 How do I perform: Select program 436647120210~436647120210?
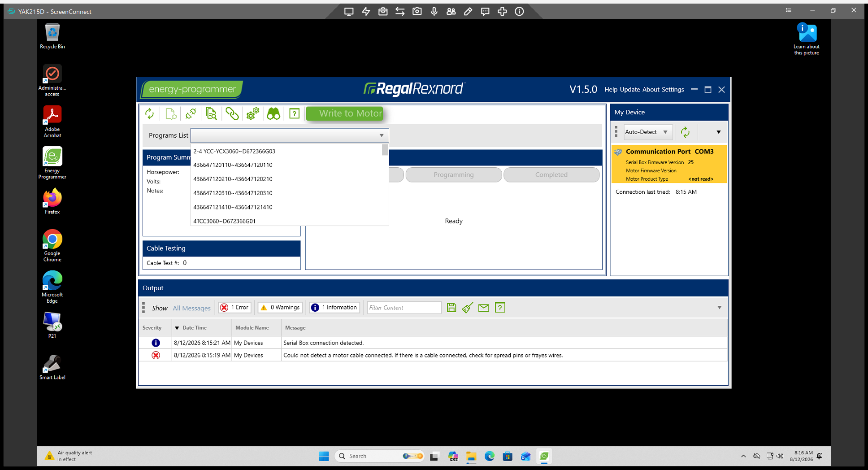[233, 179]
